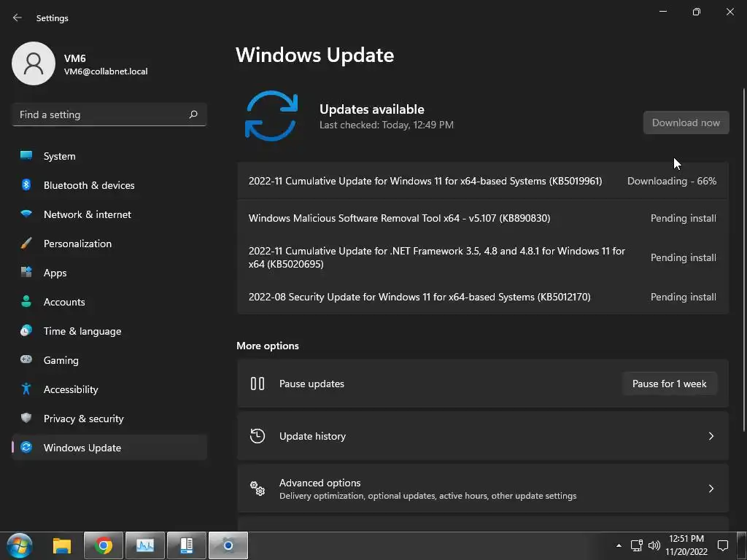Show hidden tray icons arrow
This screenshot has height=560, width=747.
pyautogui.click(x=619, y=545)
